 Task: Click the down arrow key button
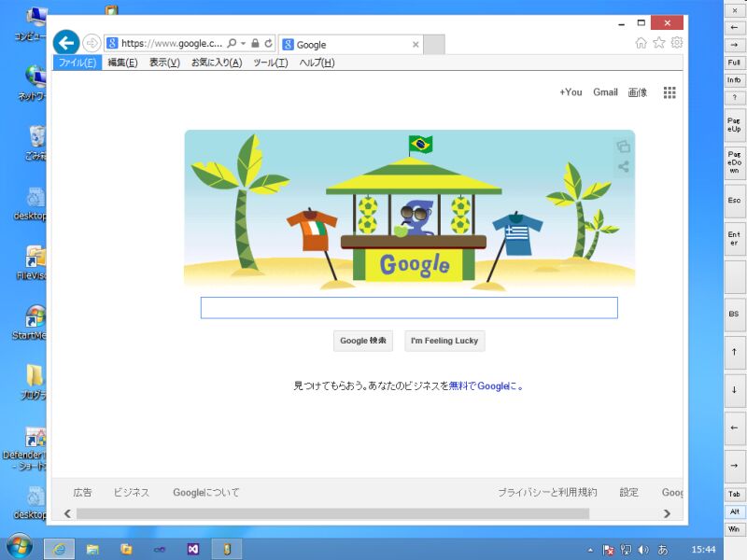734,390
